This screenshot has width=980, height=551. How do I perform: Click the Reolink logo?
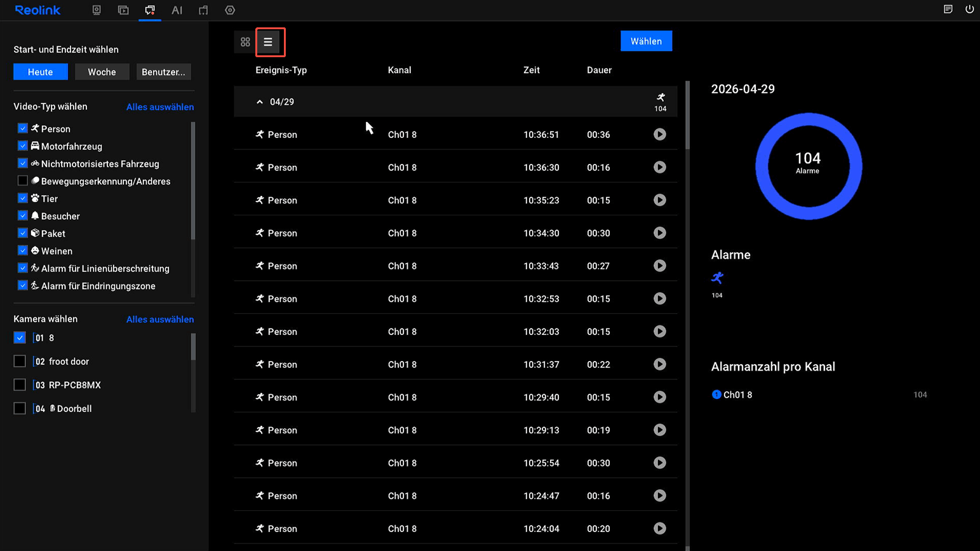38,10
